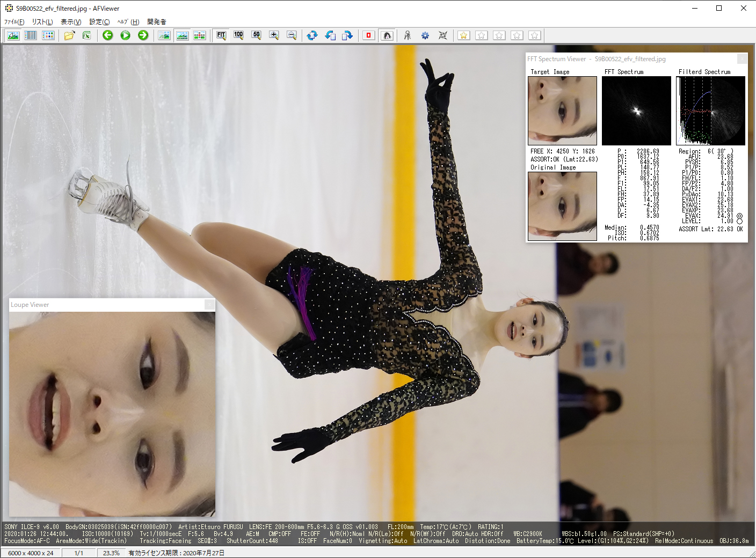
Task: Click the FIT zoom-to-window icon
Action: click(221, 35)
